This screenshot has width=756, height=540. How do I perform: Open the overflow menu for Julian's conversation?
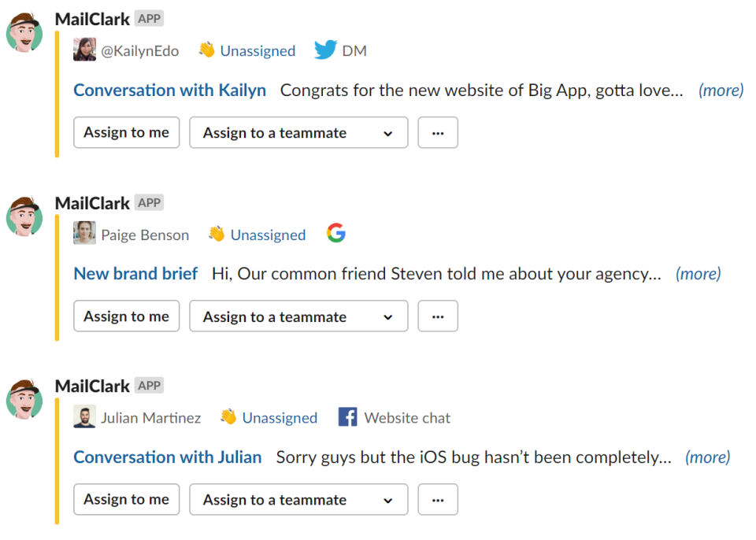[x=438, y=499]
